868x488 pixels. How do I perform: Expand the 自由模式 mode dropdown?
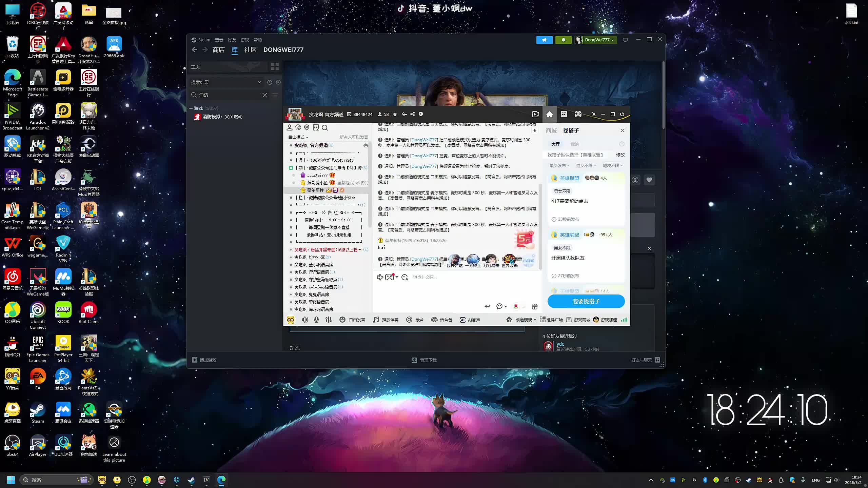[298, 137]
